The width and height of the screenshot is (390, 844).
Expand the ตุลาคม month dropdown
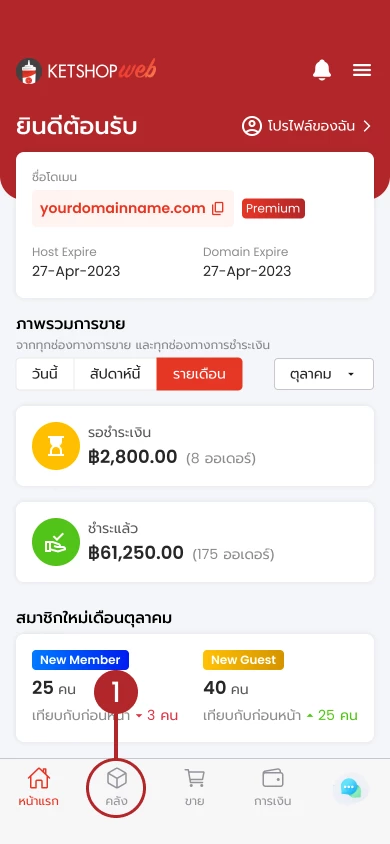[324, 374]
